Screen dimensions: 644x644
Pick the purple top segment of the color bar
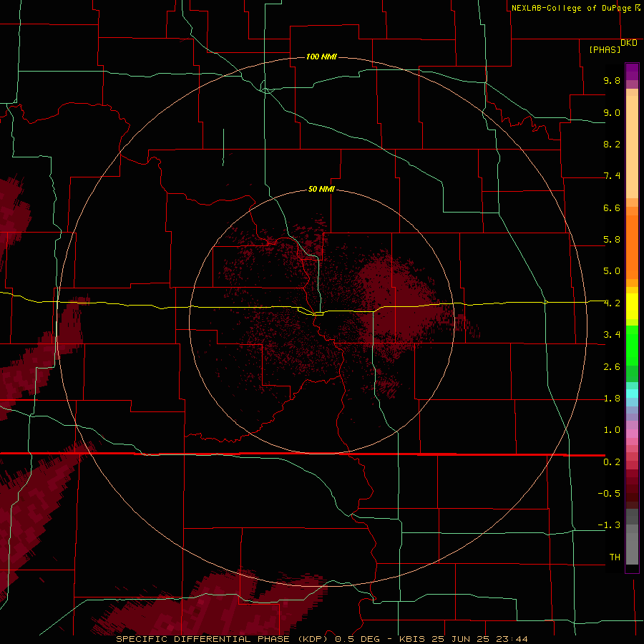click(632, 72)
